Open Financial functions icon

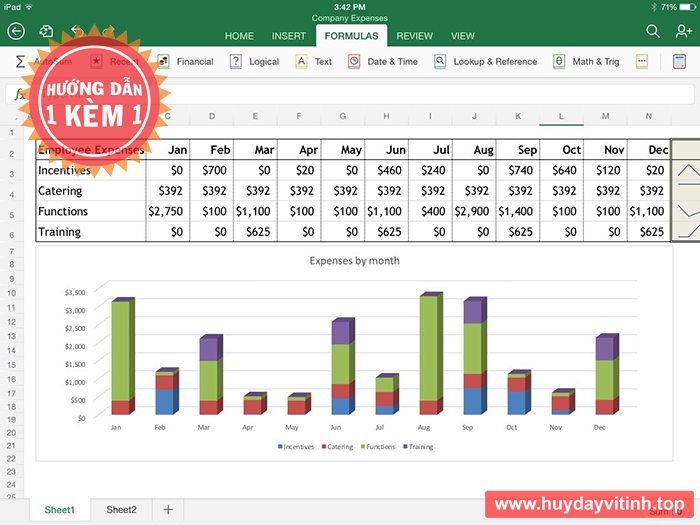(163, 61)
